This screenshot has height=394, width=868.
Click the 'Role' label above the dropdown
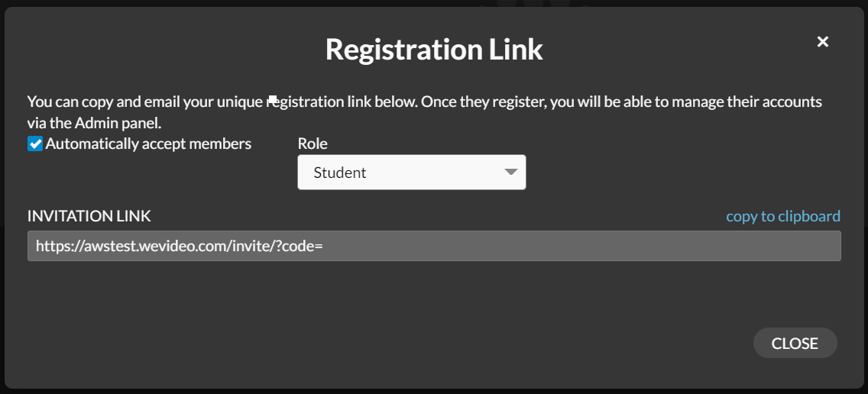click(313, 144)
